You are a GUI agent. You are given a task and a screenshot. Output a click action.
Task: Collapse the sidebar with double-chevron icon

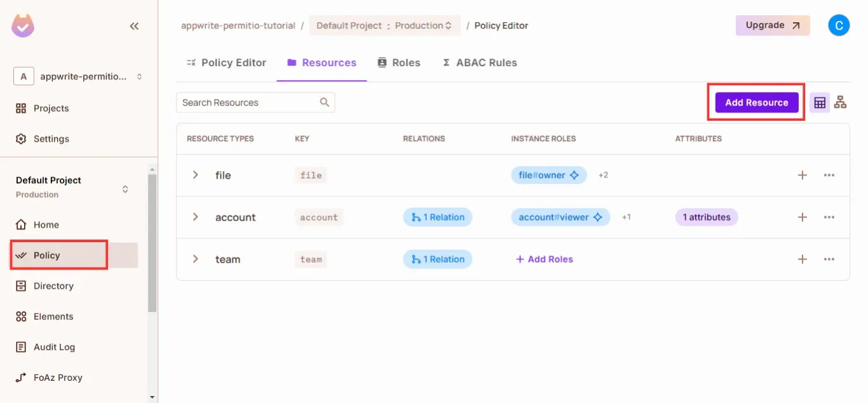(134, 26)
